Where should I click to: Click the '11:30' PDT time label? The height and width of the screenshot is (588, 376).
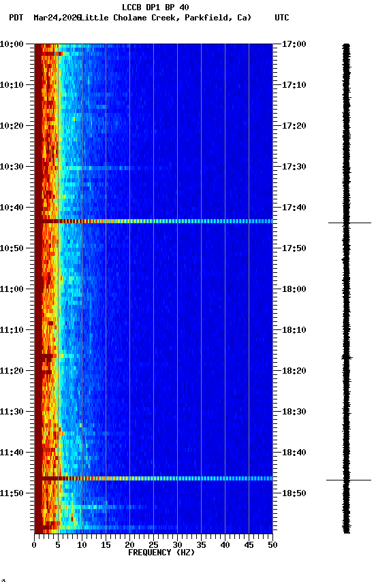[x=12, y=412]
